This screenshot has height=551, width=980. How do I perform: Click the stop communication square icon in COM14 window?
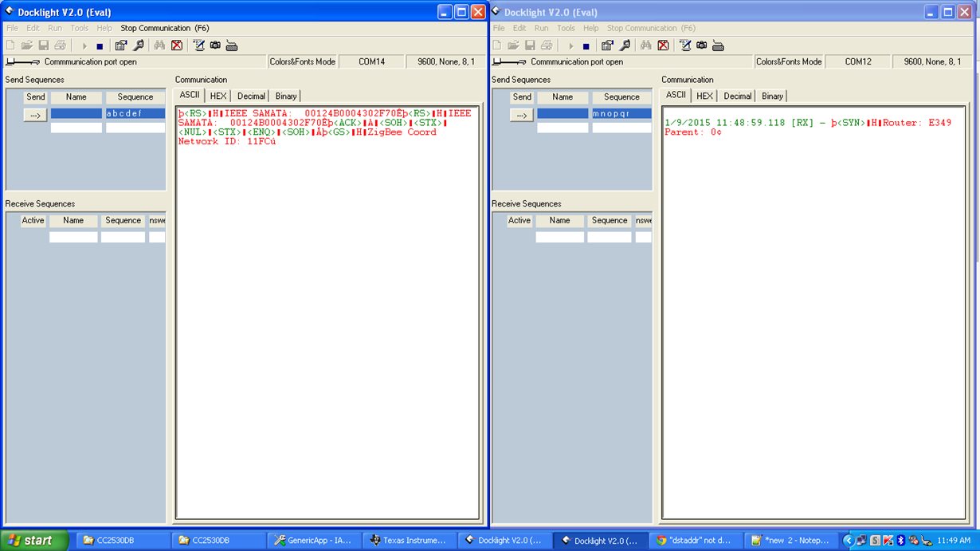point(100,46)
